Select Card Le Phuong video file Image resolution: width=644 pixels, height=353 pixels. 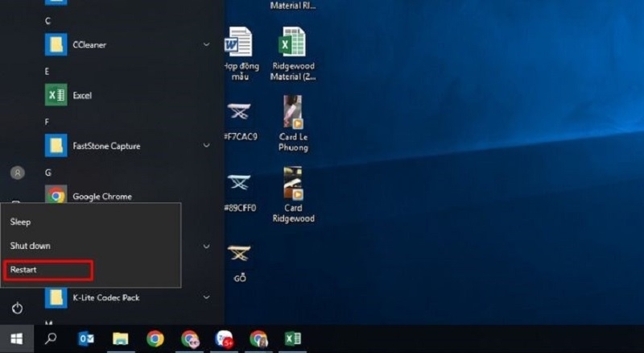coord(293,123)
